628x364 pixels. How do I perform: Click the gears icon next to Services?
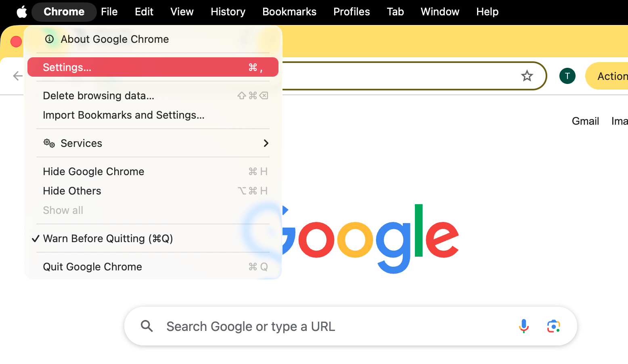tap(48, 143)
